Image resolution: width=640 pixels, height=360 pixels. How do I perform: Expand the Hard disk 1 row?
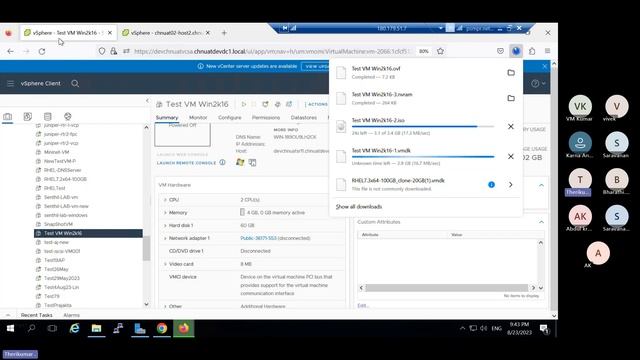165,225
